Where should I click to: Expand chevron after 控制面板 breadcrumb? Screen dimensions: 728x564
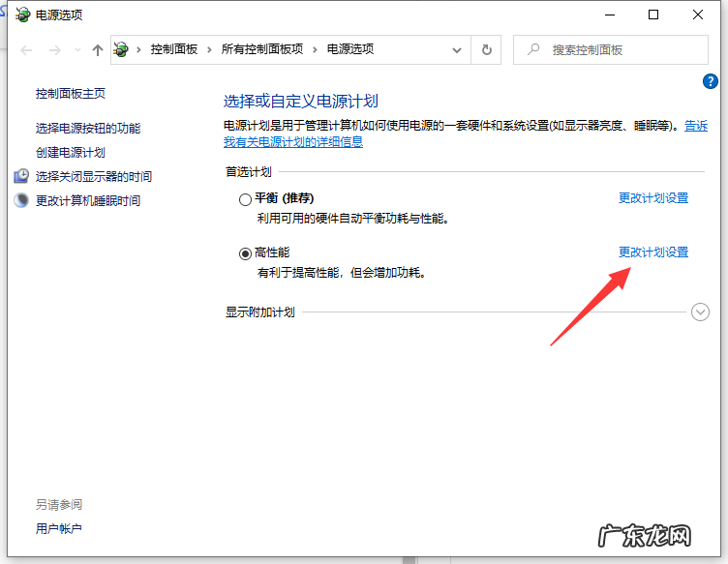tap(209, 49)
